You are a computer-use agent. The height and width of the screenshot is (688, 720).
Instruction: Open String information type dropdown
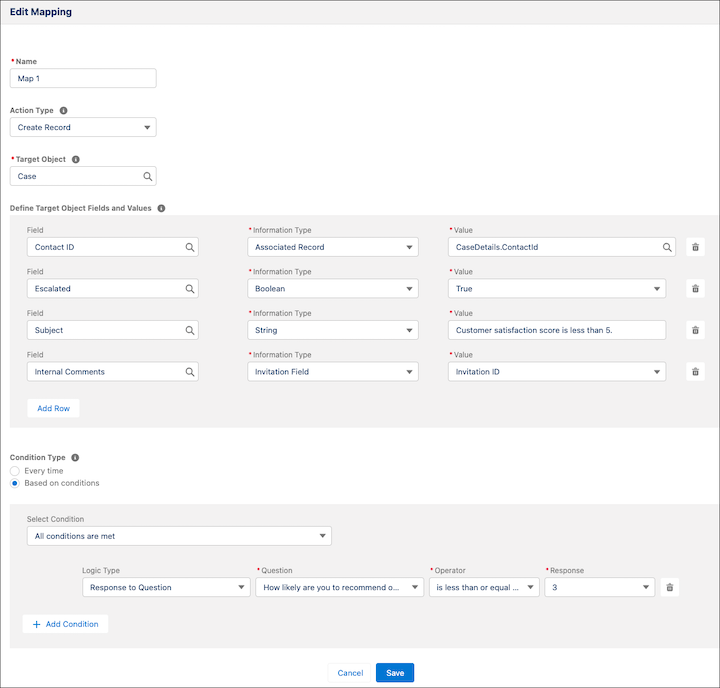(333, 330)
